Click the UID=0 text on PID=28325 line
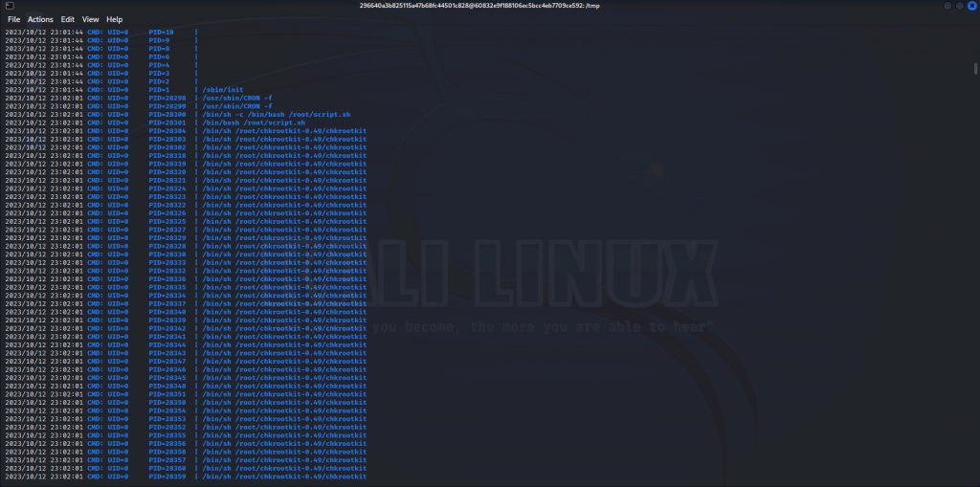The height and width of the screenshot is (487, 980). coord(118,221)
